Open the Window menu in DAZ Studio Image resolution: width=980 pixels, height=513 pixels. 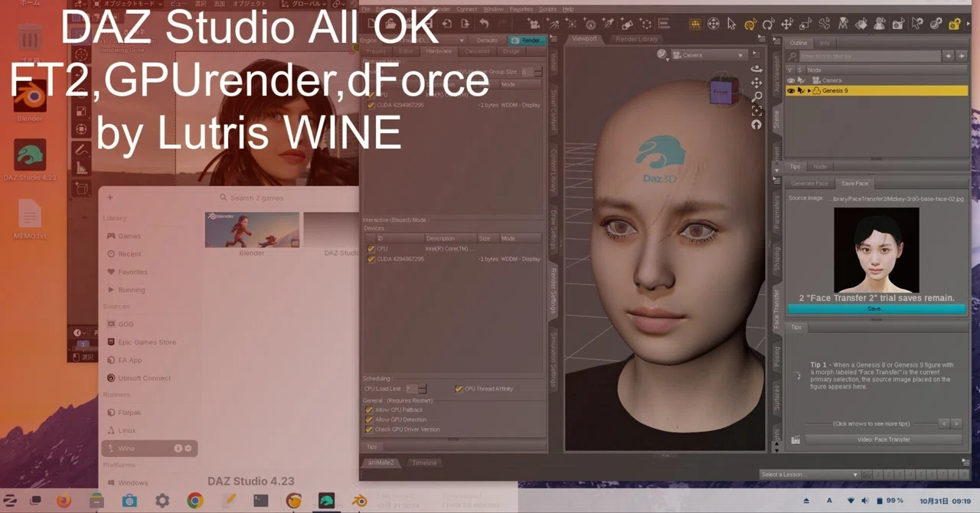pos(494,9)
